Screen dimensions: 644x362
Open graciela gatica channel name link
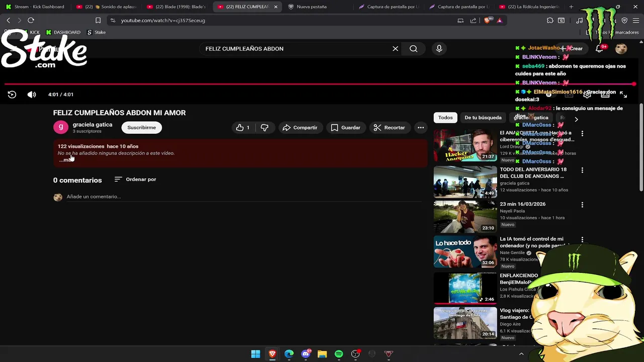pyautogui.click(x=93, y=125)
